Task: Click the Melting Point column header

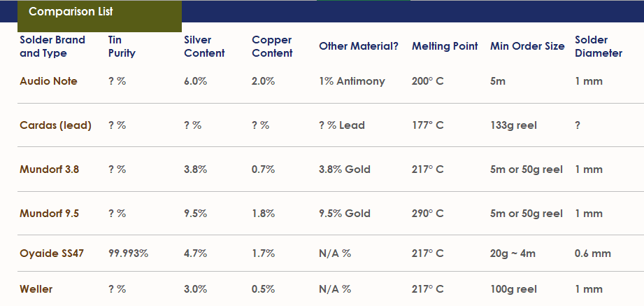Action: coord(445,46)
